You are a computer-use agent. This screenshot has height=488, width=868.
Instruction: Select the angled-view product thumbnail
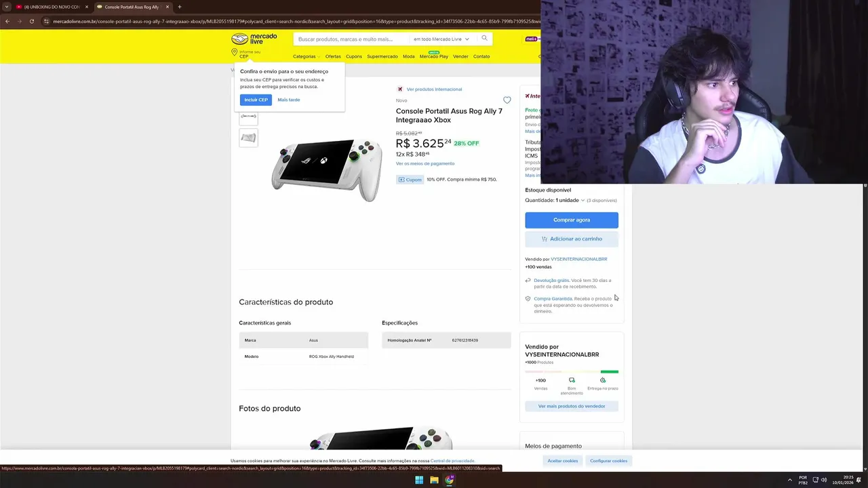tap(248, 138)
